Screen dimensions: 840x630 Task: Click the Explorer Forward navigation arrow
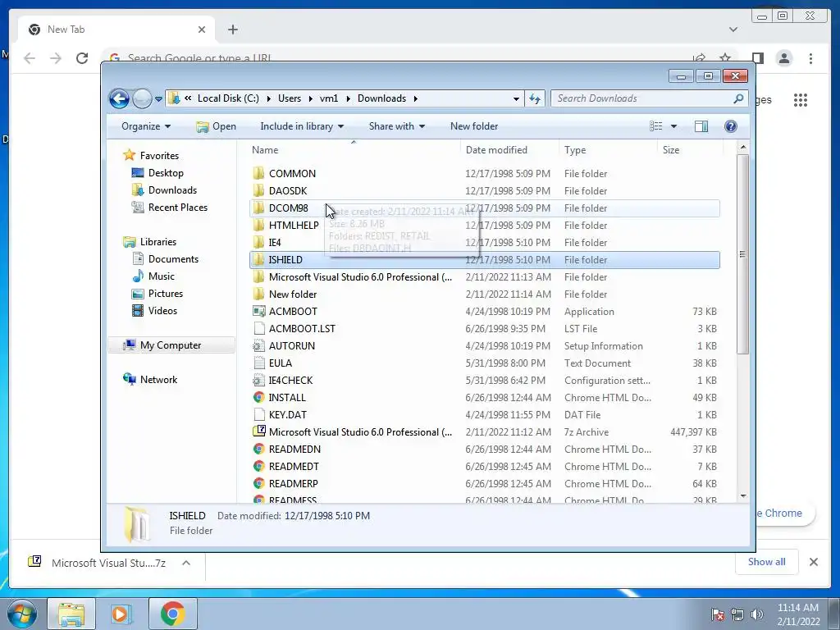coord(142,98)
